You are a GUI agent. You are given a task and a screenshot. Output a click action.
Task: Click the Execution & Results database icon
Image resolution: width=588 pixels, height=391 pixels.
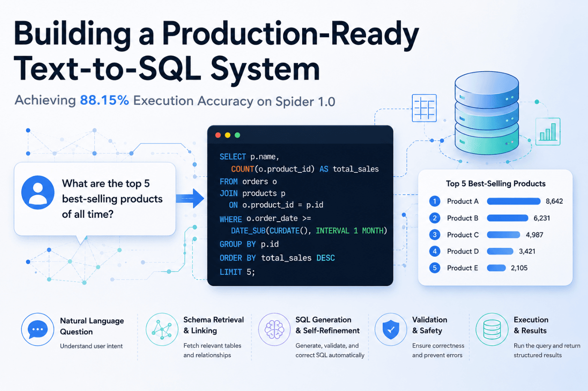pyautogui.click(x=492, y=329)
